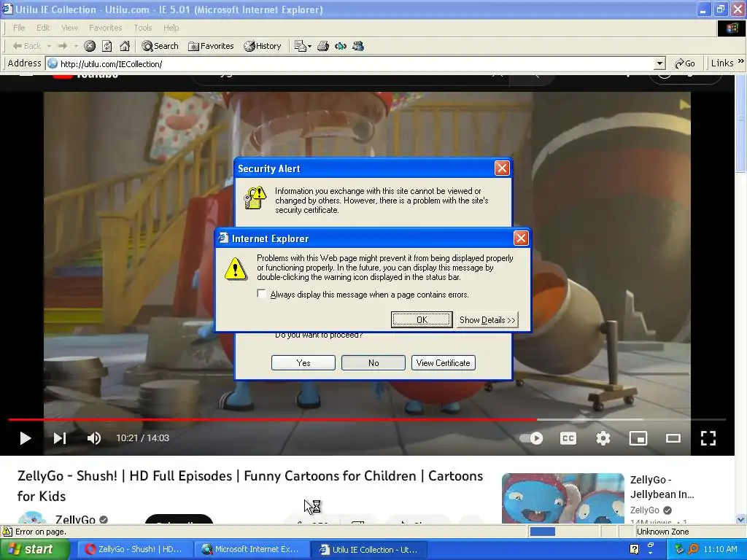Skip to next video button

[60, 438]
